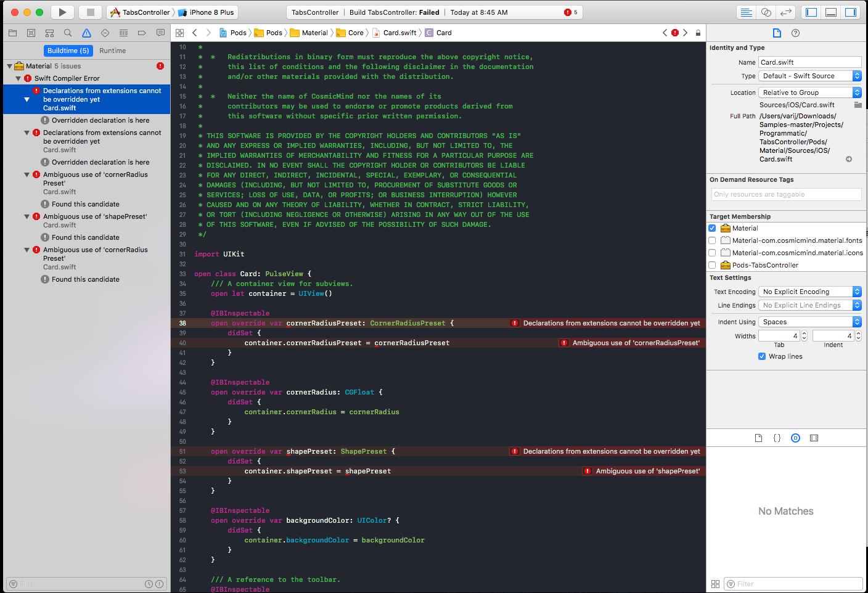Viewport: 868px width, 593px height.
Task: Toggle the Wrap lines checkbox
Action: click(762, 356)
